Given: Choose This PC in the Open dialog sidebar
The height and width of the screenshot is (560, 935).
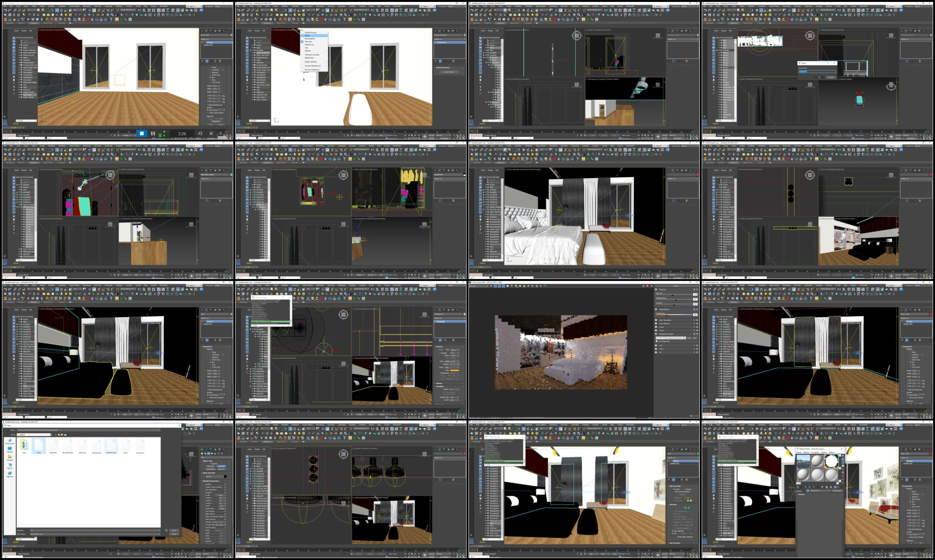Looking at the screenshot, I should click(10, 466).
